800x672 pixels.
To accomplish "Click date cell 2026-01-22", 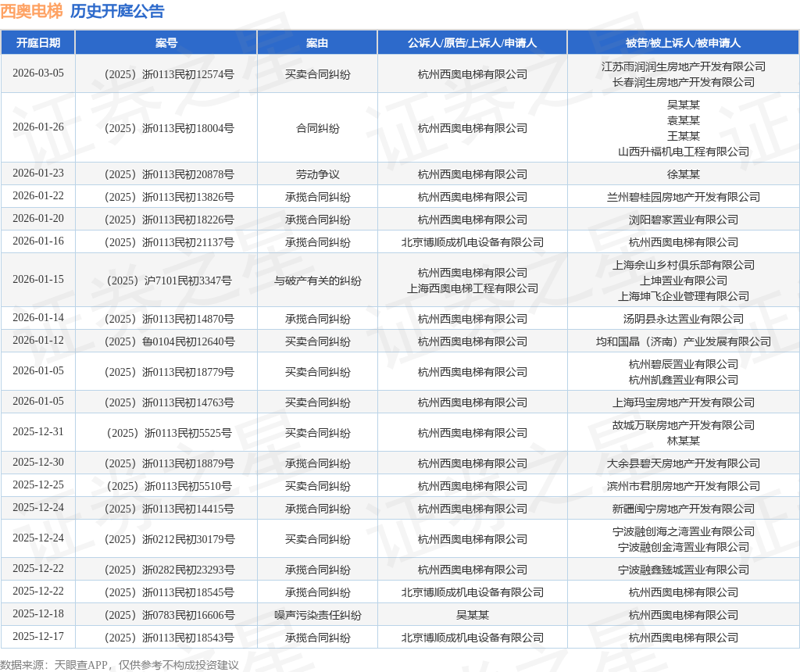I will click(38, 195).
